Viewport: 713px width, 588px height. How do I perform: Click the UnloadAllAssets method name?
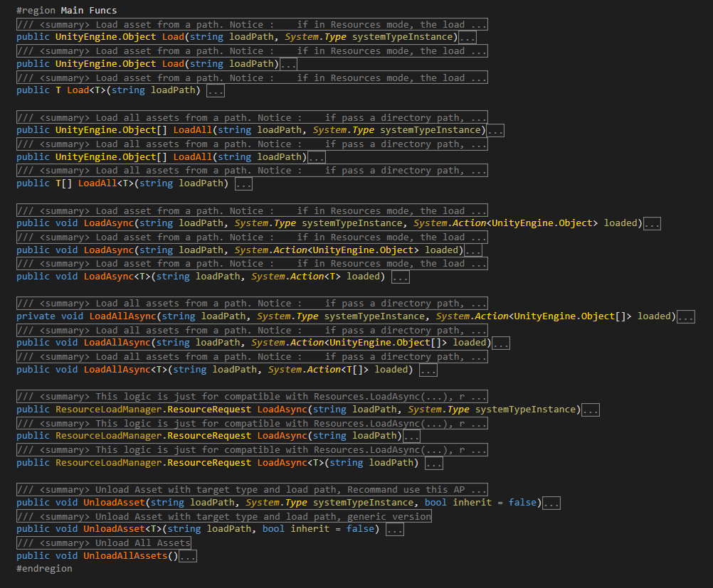(125, 556)
